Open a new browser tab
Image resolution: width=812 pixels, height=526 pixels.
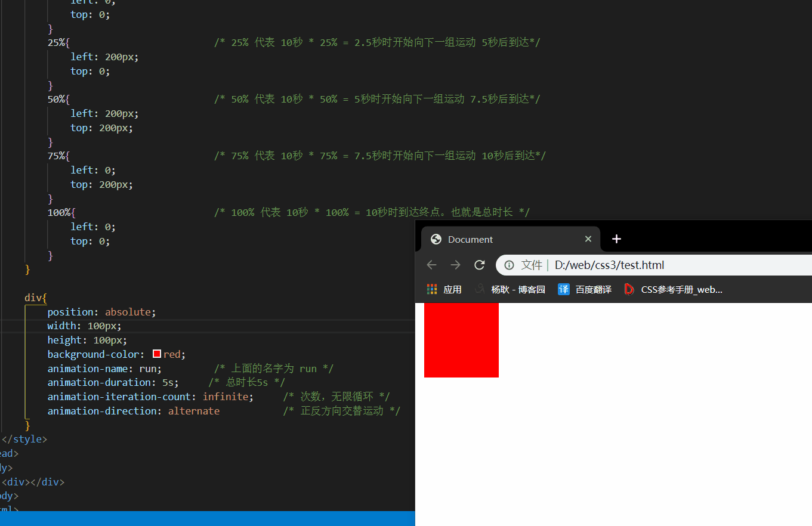point(616,239)
